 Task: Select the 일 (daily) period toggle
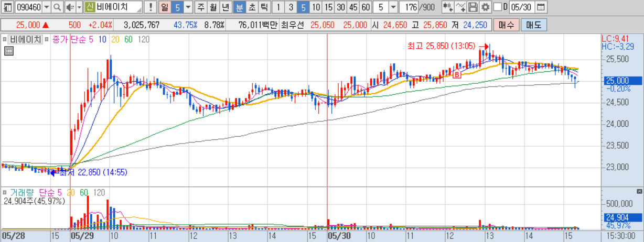click(164, 7)
